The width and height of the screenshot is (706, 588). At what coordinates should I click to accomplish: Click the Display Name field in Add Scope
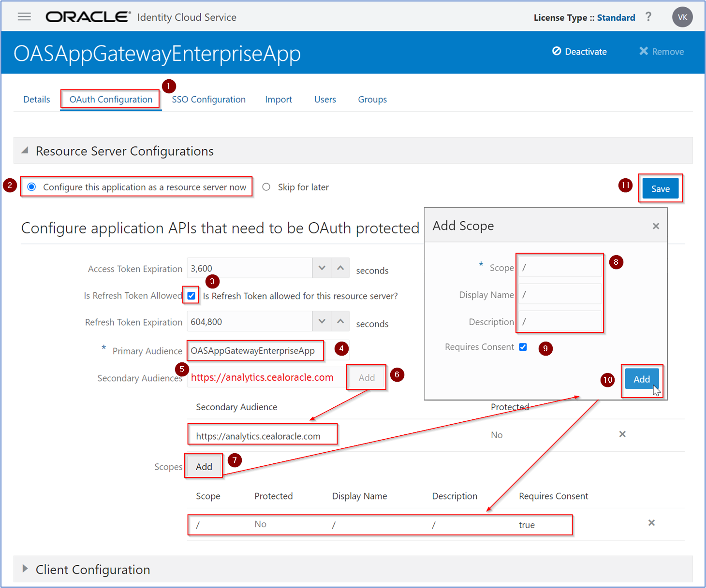559,294
